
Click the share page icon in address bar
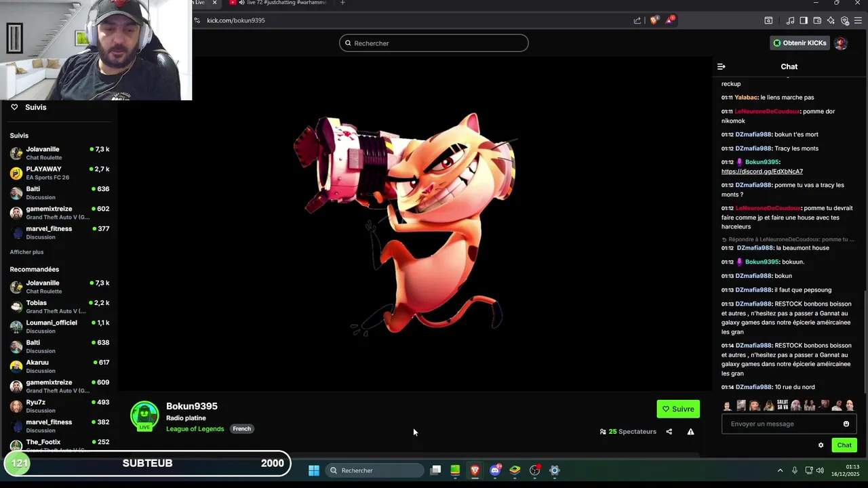tap(637, 20)
